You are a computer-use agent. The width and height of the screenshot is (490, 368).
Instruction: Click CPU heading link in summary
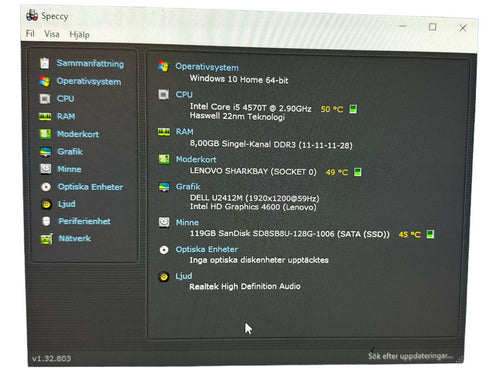(184, 94)
